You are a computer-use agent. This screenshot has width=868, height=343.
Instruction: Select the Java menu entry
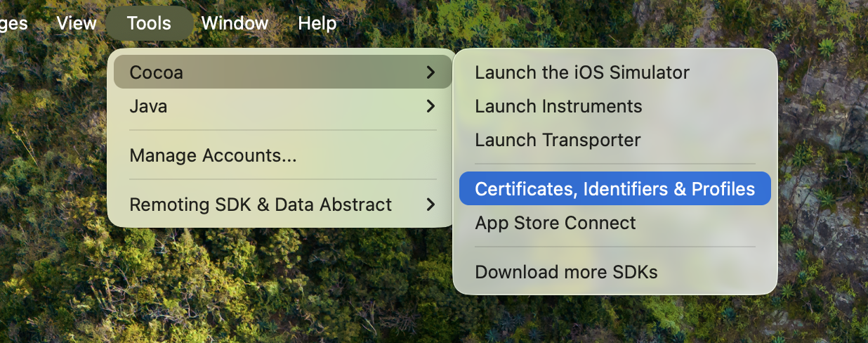[x=148, y=107]
